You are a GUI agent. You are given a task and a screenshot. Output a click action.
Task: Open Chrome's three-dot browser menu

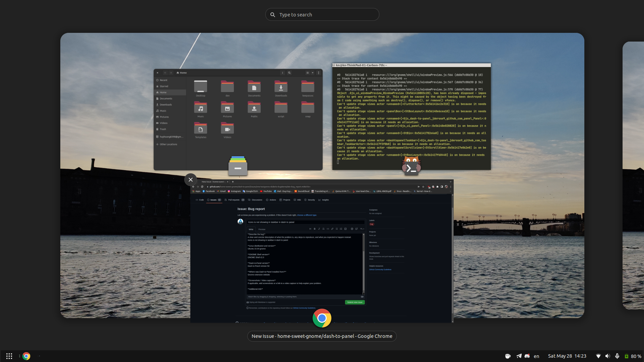point(451,187)
